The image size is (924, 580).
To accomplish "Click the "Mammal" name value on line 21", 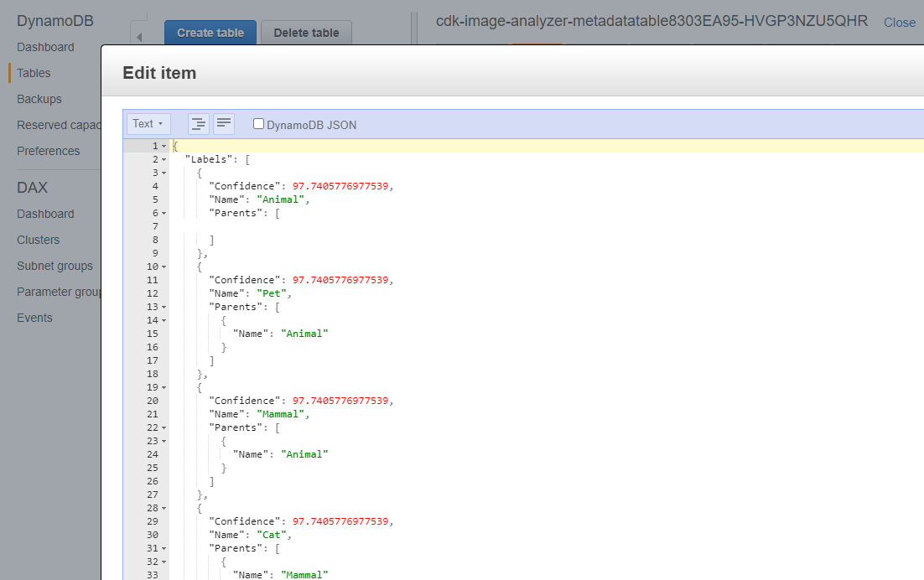I will click(281, 414).
